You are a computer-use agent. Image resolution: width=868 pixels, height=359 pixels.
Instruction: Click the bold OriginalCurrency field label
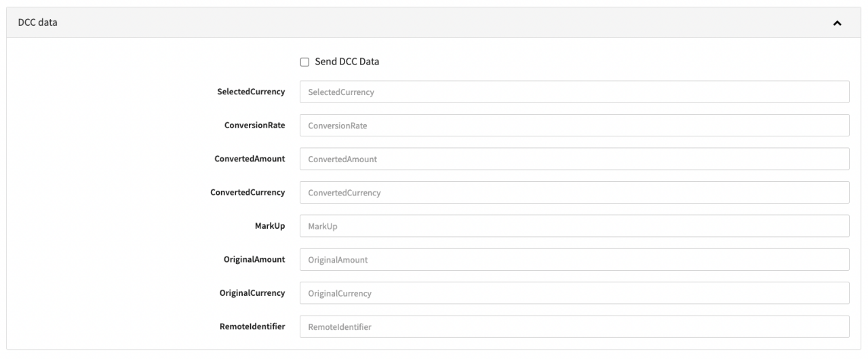pos(252,293)
